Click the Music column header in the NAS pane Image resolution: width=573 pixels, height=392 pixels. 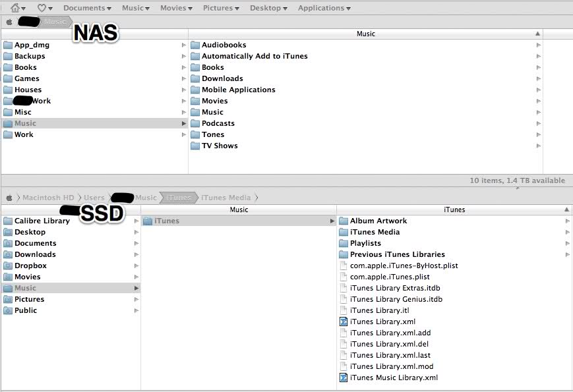[x=365, y=34]
